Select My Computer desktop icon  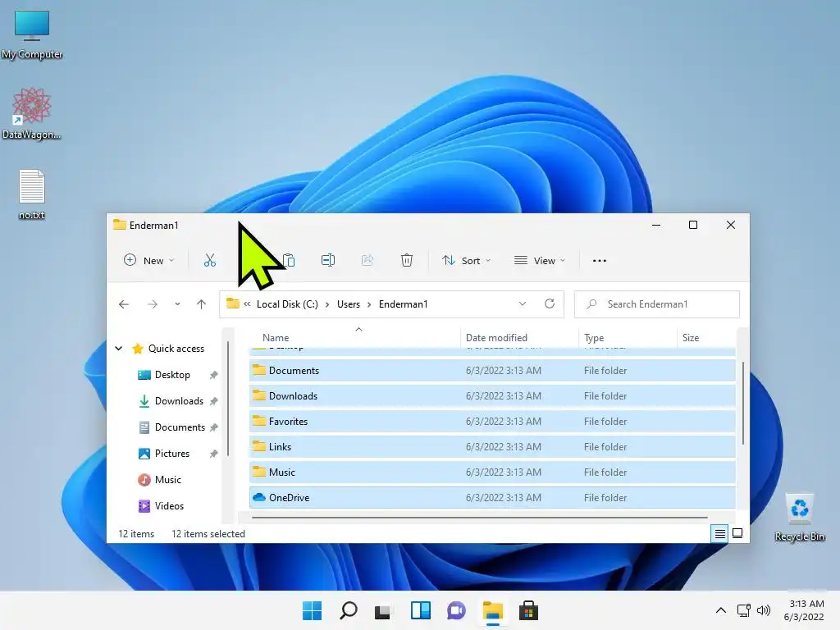tap(32, 34)
